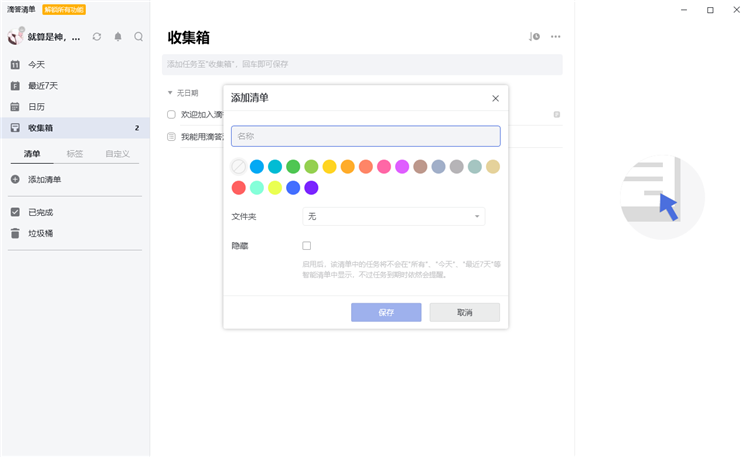Image resolution: width=750 pixels, height=457 pixels.
Task: Pick the brown color swatch
Action: (x=420, y=167)
